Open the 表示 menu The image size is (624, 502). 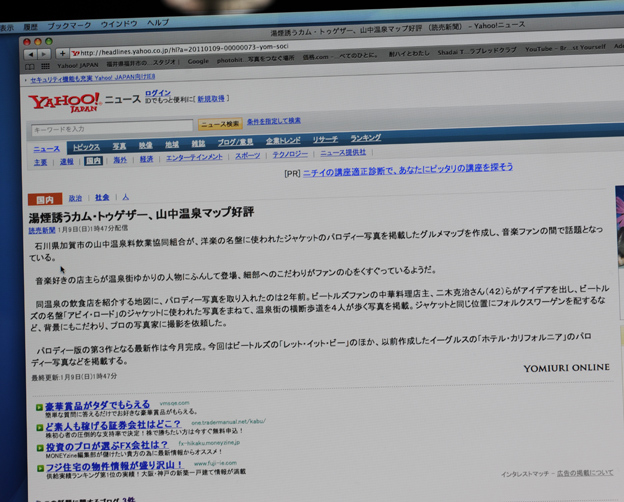(7, 28)
